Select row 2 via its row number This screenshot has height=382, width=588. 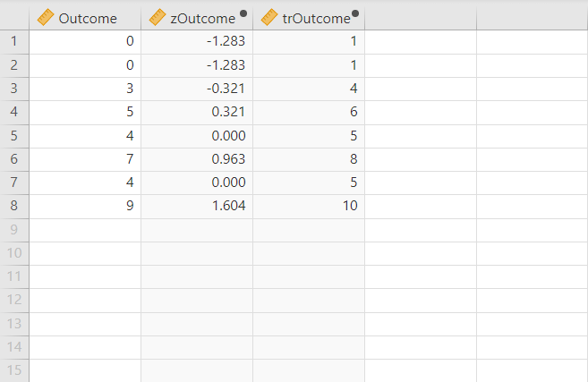pos(14,65)
